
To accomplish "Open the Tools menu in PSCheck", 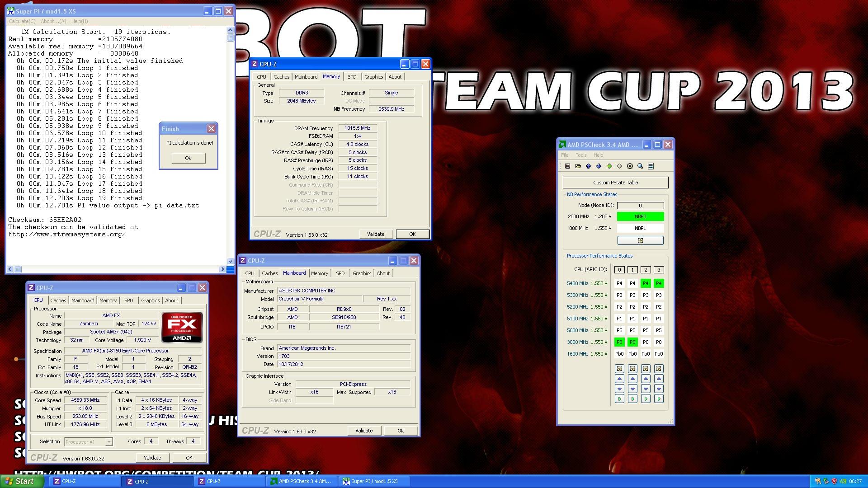I will (581, 155).
